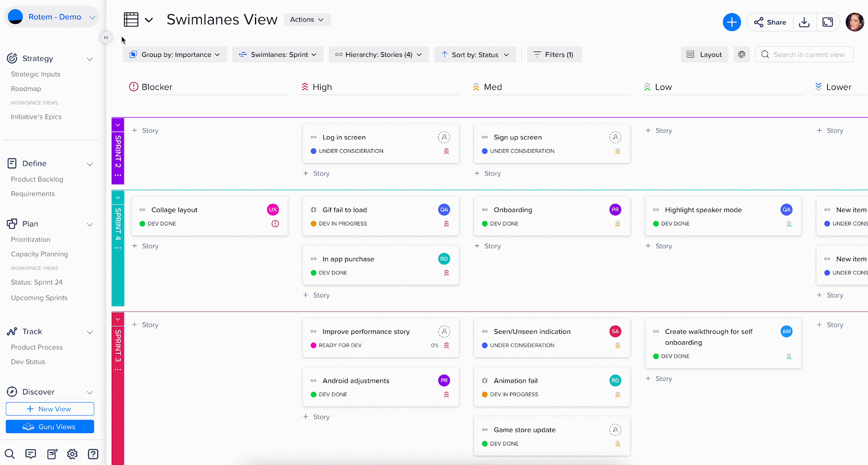This screenshot has height=465, width=868.
Task: Open the Swimlanes: Sprint dropdown
Action: (278, 55)
